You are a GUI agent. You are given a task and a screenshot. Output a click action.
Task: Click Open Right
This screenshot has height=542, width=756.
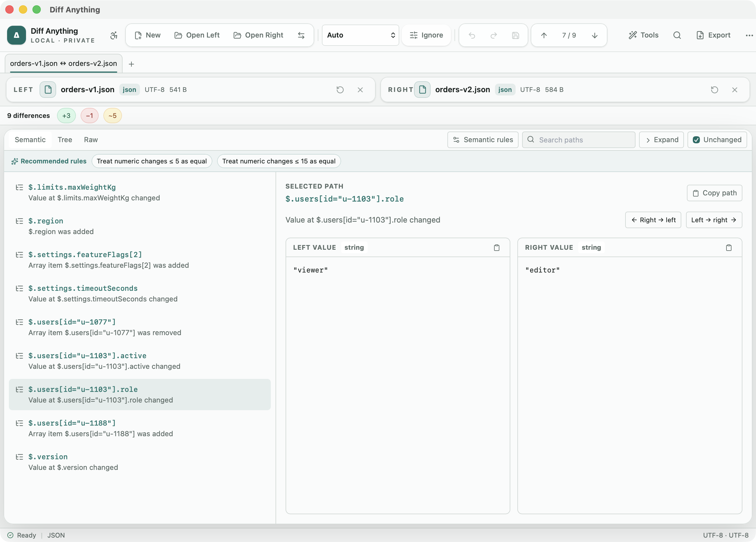click(x=258, y=35)
